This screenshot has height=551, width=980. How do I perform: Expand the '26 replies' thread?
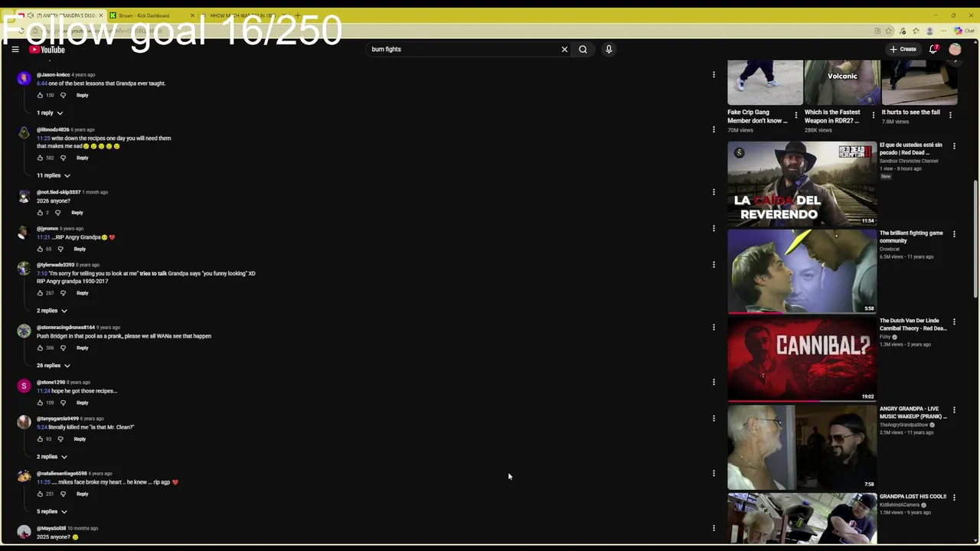54,365
